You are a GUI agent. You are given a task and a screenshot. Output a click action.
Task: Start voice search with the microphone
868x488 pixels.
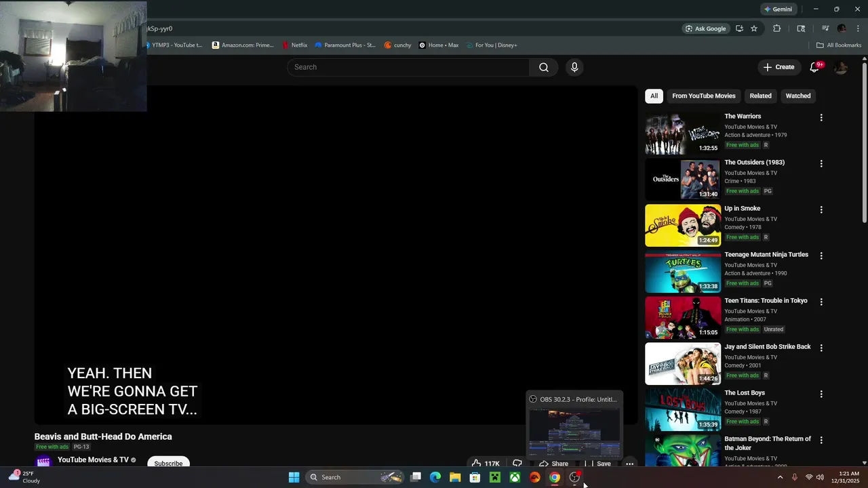[574, 67]
